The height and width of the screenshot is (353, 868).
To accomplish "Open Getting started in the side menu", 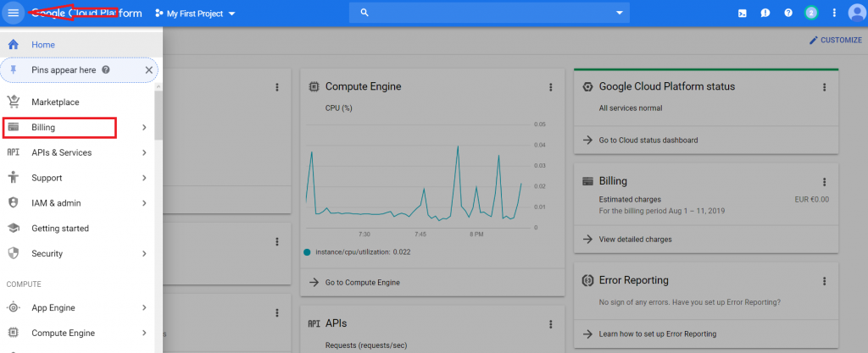I will click(77, 229).
